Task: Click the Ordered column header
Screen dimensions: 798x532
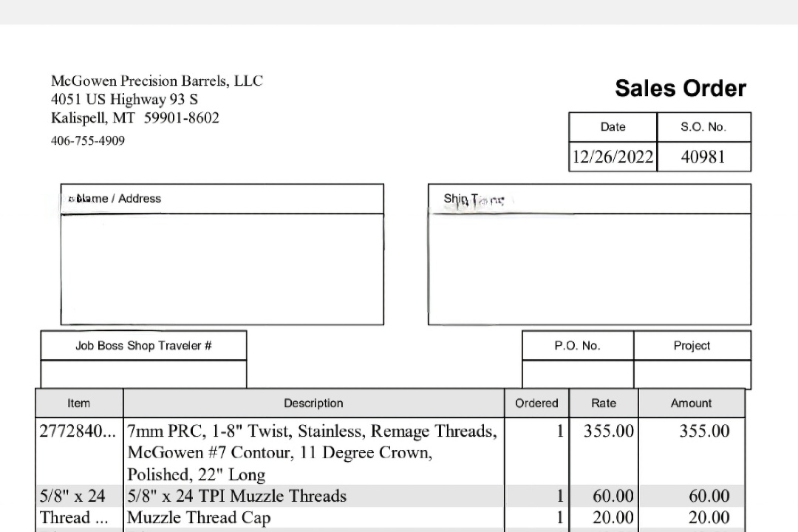Action: click(x=536, y=403)
